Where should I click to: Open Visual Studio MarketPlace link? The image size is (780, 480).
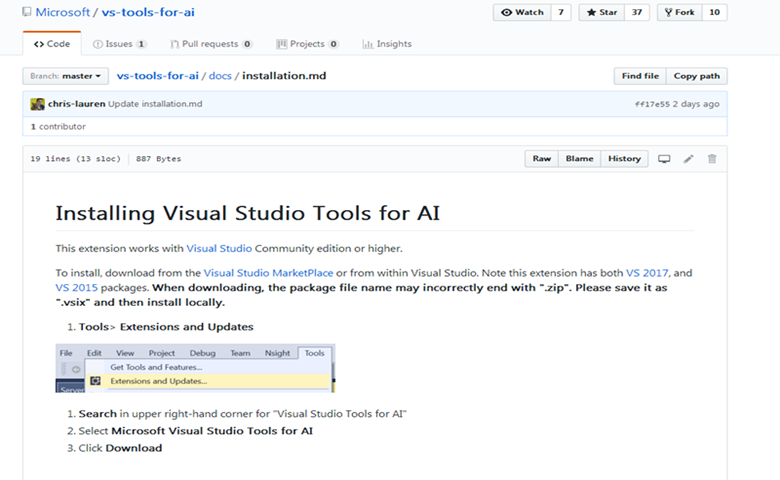coord(268,273)
